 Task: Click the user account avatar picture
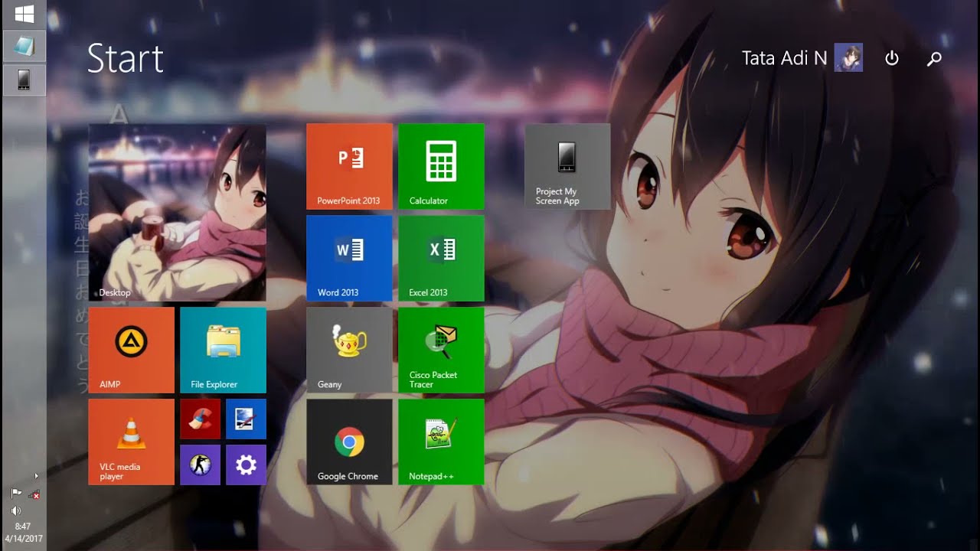pos(848,58)
